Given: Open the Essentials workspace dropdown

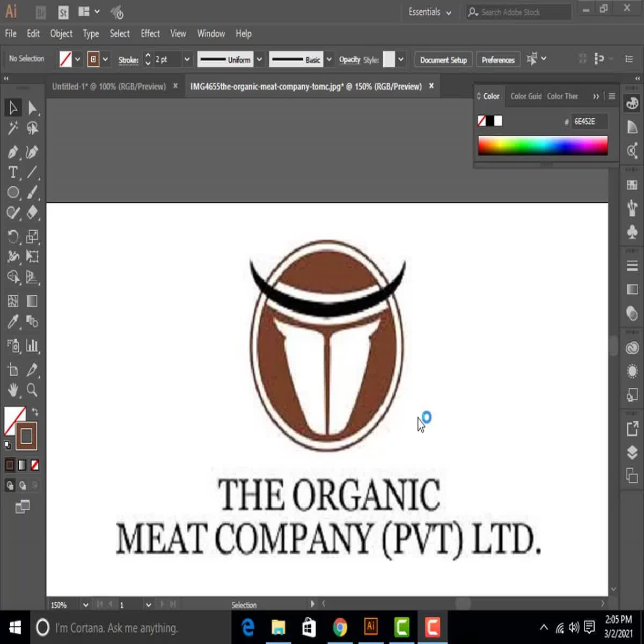Looking at the screenshot, I should (428, 12).
